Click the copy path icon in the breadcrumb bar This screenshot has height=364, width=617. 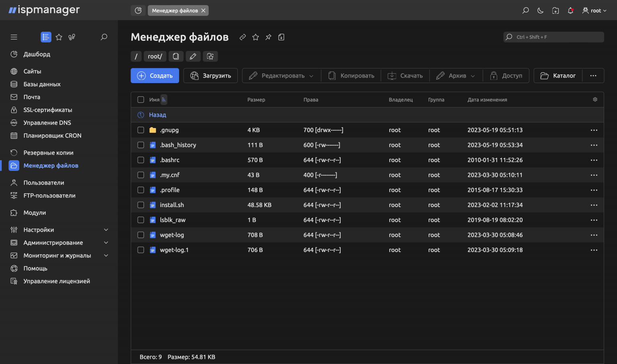tap(176, 56)
